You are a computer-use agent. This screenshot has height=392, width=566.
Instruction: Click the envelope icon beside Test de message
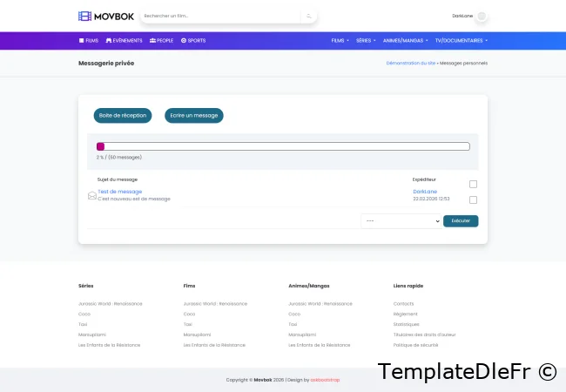click(x=92, y=195)
